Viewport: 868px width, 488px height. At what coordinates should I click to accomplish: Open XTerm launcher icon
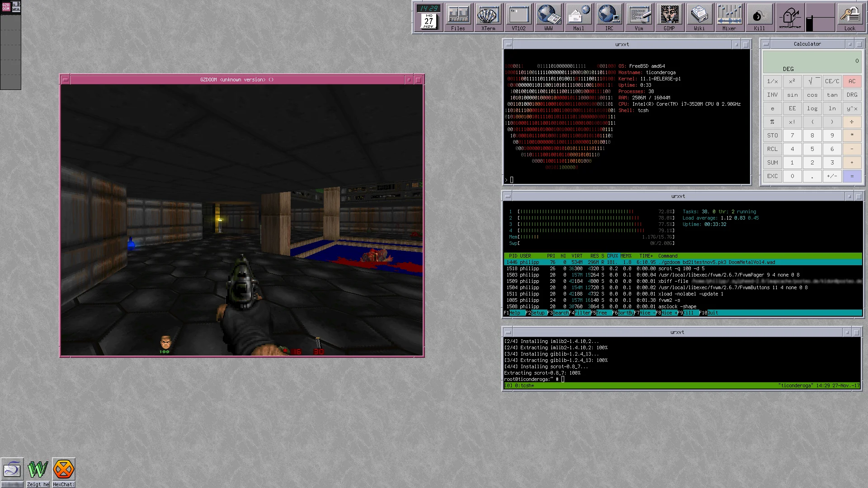click(x=488, y=18)
